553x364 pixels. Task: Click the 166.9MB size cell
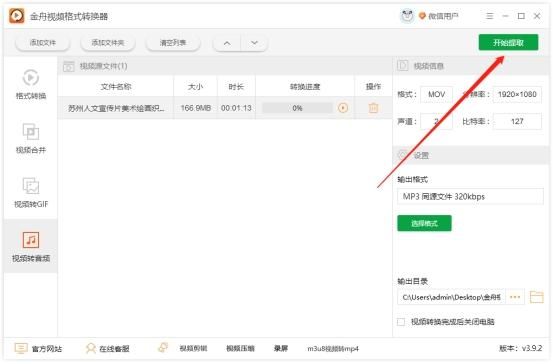(196, 108)
